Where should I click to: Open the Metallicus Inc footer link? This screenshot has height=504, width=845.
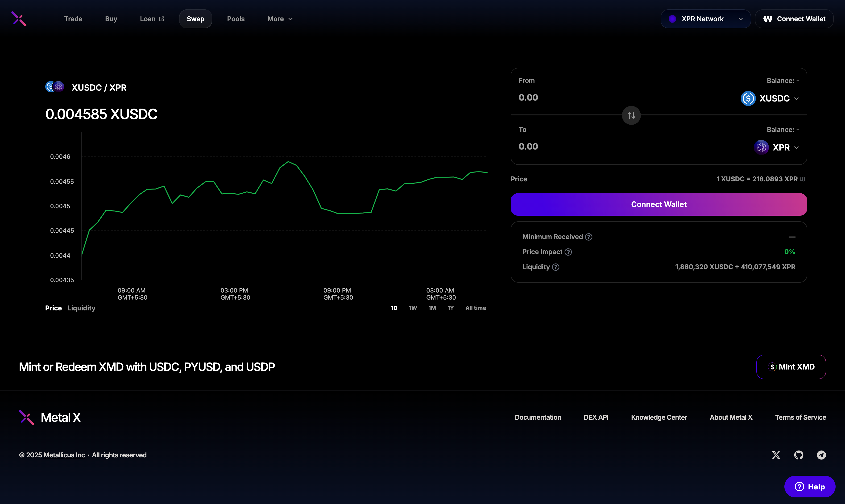tap(64, 455)
